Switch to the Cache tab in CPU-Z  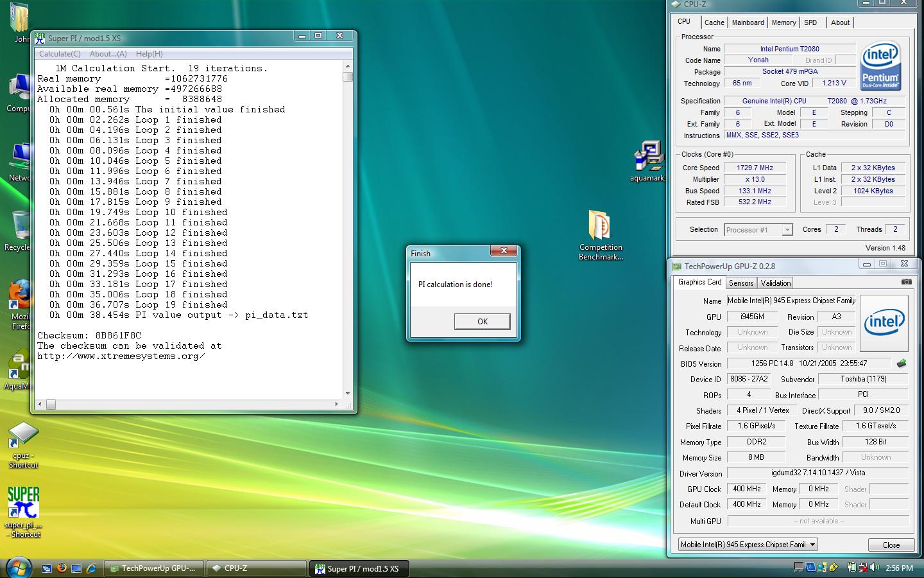pyautogui.click(x=714, y=22)
